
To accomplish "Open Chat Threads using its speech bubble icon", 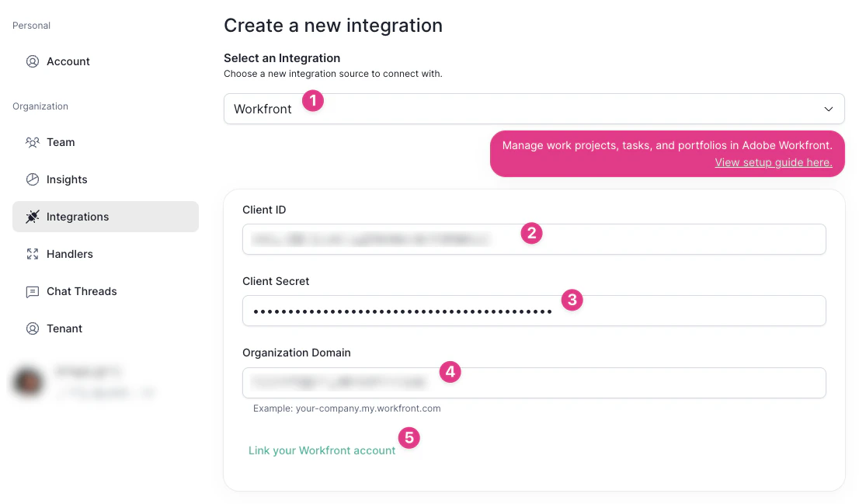I will click(32, 291).
